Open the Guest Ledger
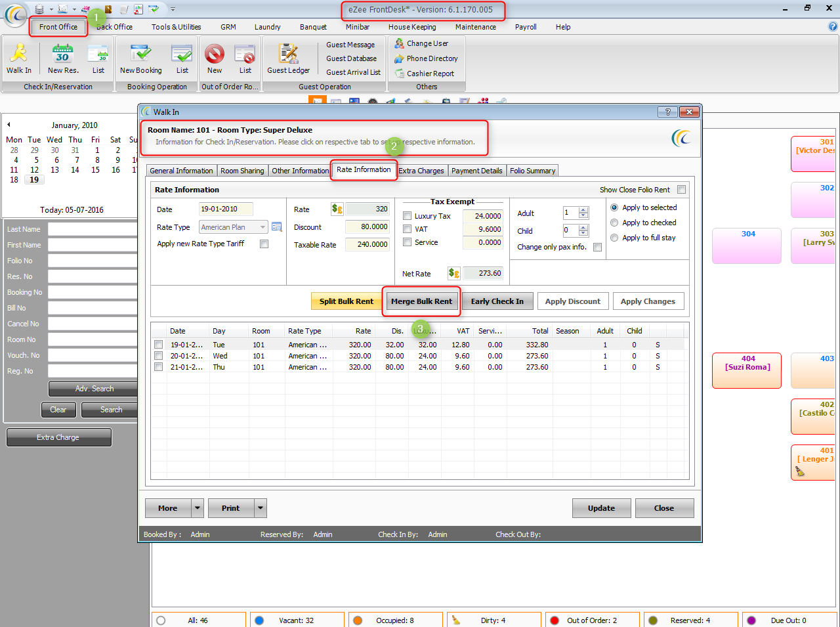Viewport: 840px width, 627px height. pos(288,58)
